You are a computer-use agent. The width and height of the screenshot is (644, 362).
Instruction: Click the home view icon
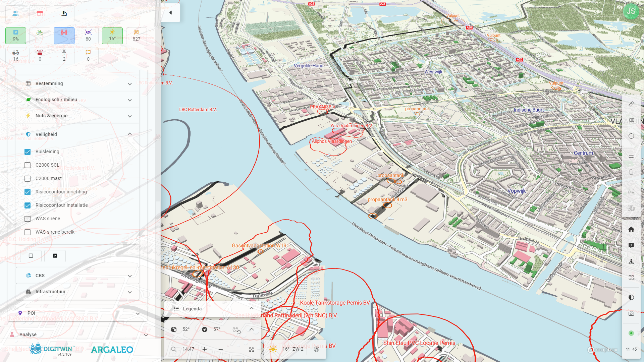tap(631, 229)
